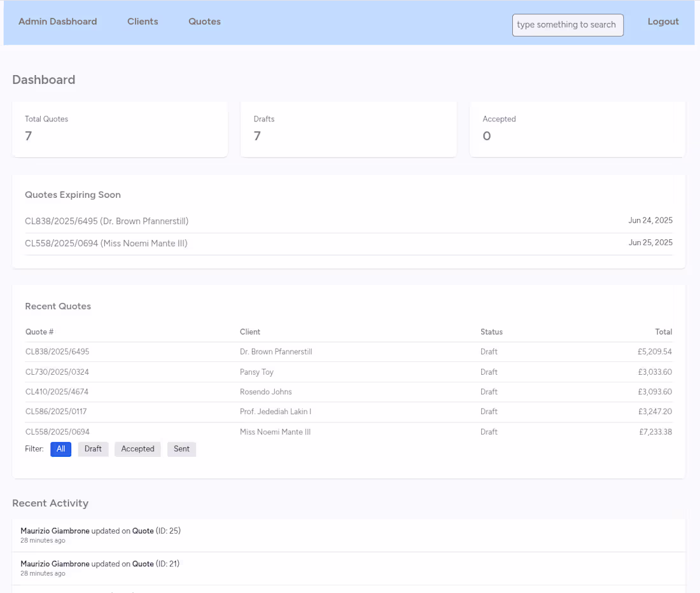
Task: Open expiring quote CL838/2025/6495 for Dr. Brown Pfannerstill
Action: (x=106, y=221)
